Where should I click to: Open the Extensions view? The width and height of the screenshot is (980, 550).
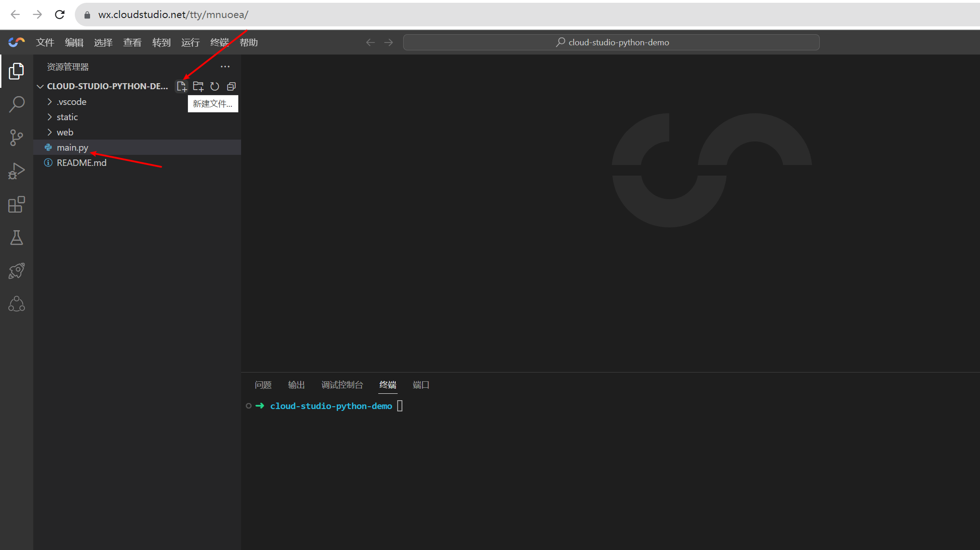(17, 204)
